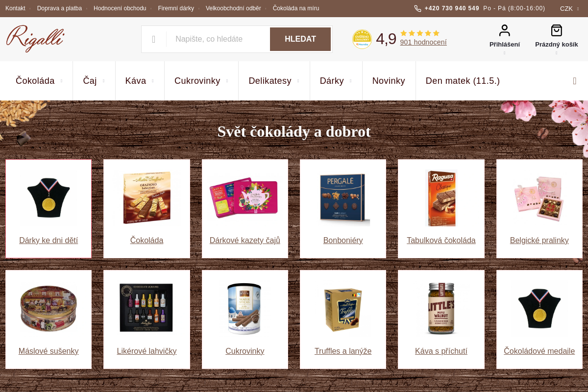588x392 pixels.
Task: Expand the Čokoláda menu category
Action: 39,81
